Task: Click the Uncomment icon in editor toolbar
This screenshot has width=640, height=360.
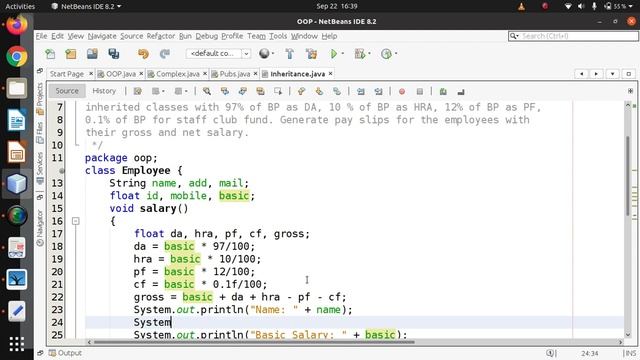Action: 461,91
